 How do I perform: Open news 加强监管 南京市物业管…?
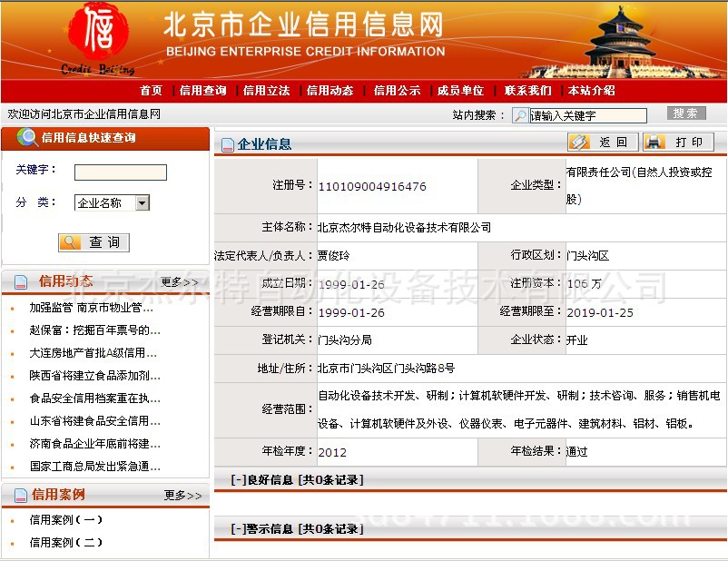92,308
